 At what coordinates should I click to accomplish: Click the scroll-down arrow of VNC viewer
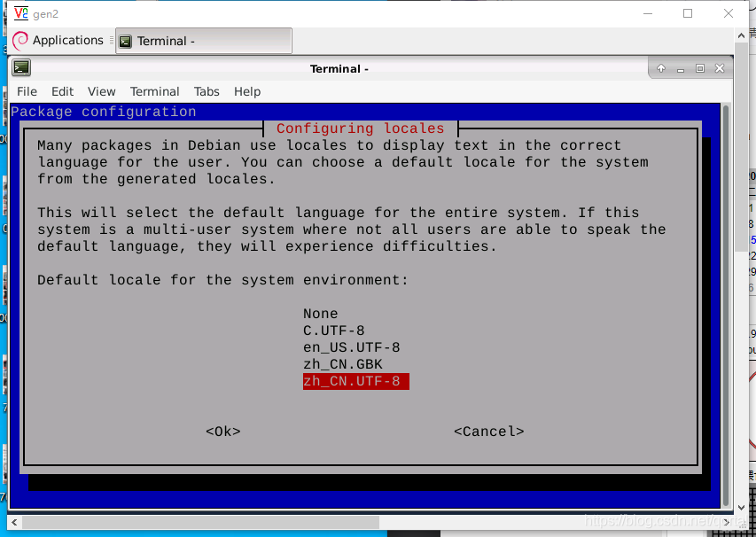click(741, 507)
